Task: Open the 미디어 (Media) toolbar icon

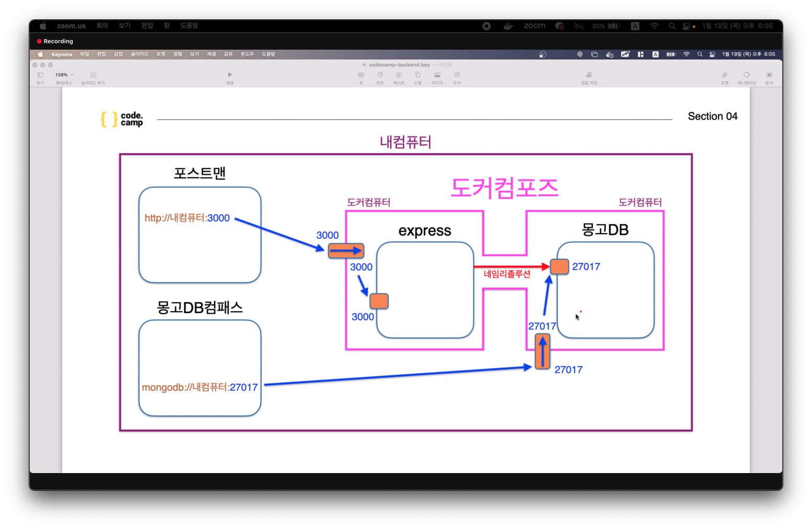Action: pos(437,75)
